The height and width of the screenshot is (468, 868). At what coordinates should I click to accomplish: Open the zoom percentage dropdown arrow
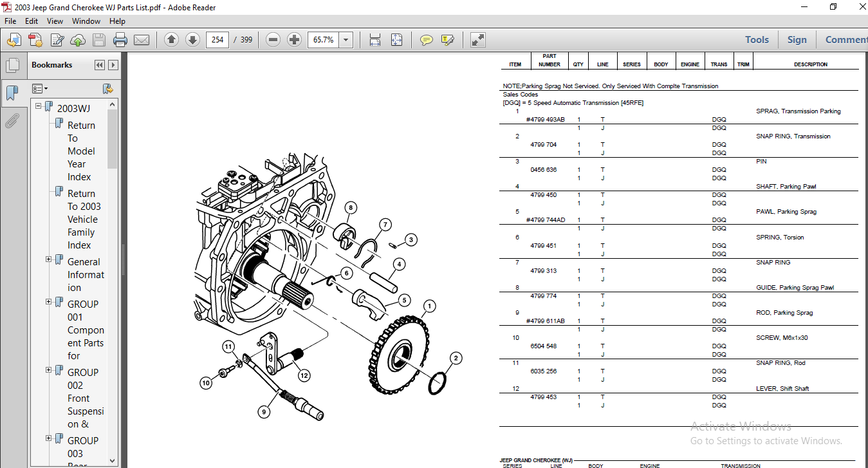click(x=346, y=40)
